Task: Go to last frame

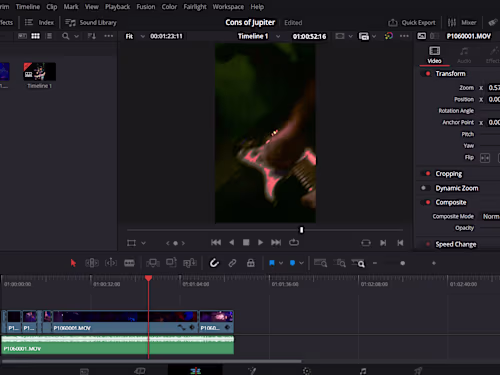Action: (x=276, y=243)
